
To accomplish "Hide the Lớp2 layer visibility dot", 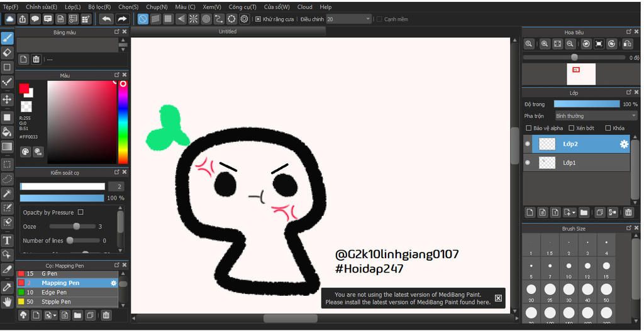I will pos(528,144).
